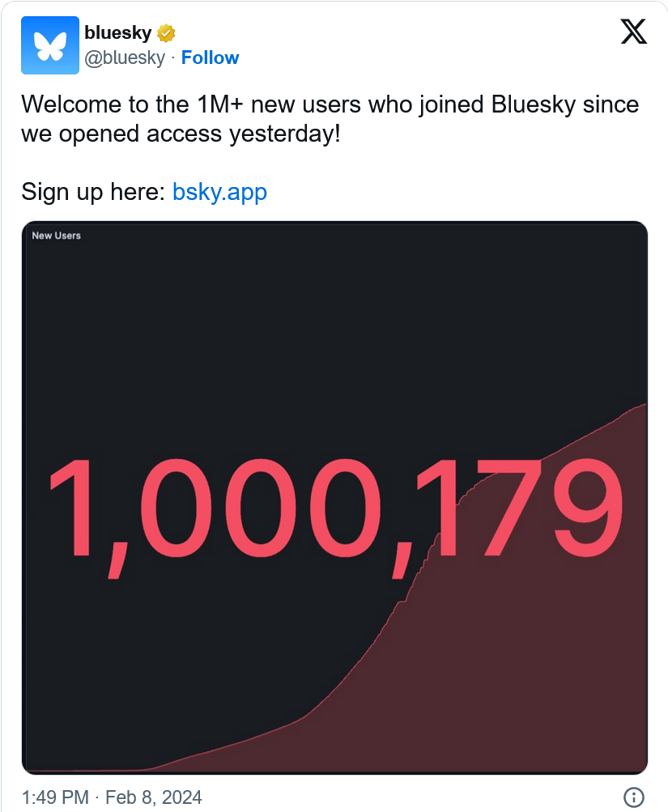
Task: Open the @bluesky handle profile
Action: 125,57
